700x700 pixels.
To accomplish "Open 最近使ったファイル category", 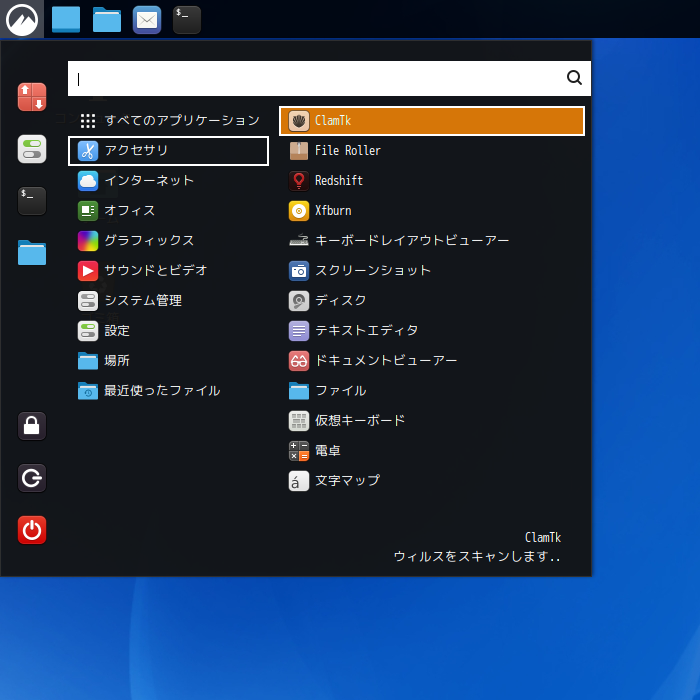I will (168, 391).
